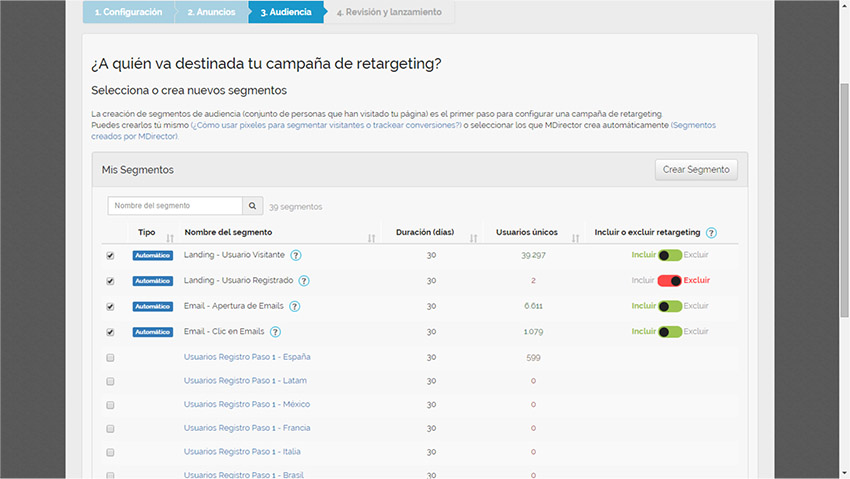Open Usuarios Registro Paso 1 - Italia segment
Image resolution: width=850 pixels, height=479 pixels.
(242, 452)
